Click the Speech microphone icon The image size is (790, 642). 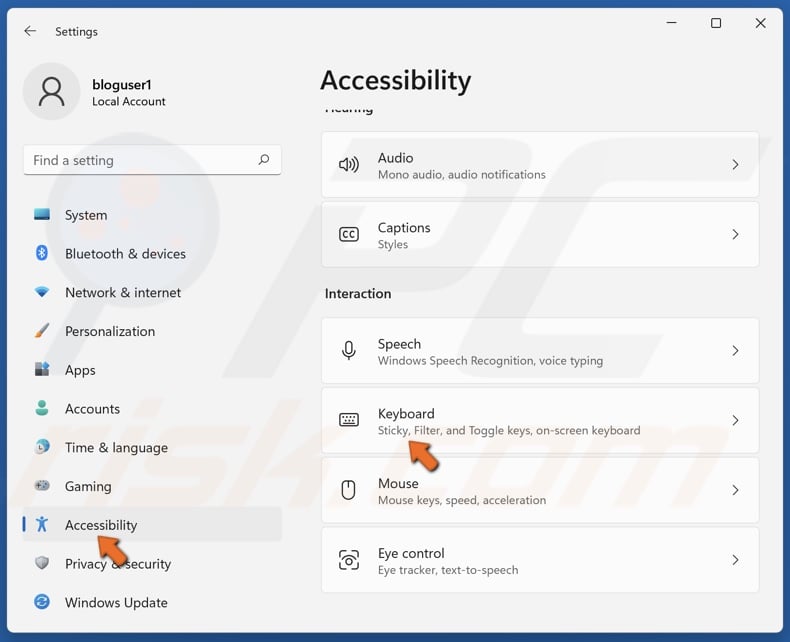[349, 350]
